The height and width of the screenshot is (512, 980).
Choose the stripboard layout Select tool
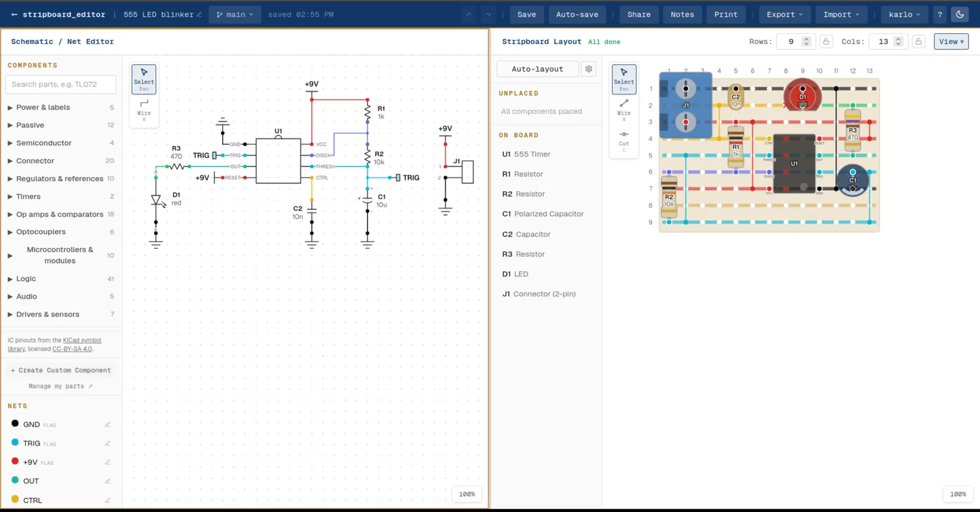(624, 79)
